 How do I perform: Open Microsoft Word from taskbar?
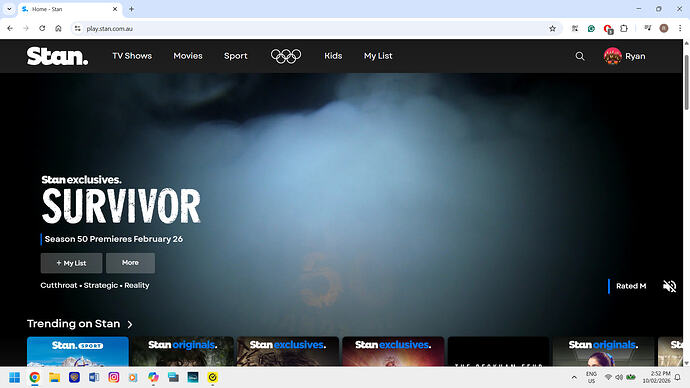point(94,377)
